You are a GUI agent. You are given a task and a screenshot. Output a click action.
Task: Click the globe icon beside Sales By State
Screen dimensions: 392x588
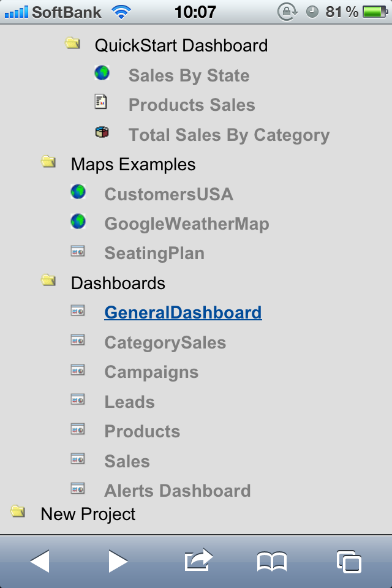point(102,73)
